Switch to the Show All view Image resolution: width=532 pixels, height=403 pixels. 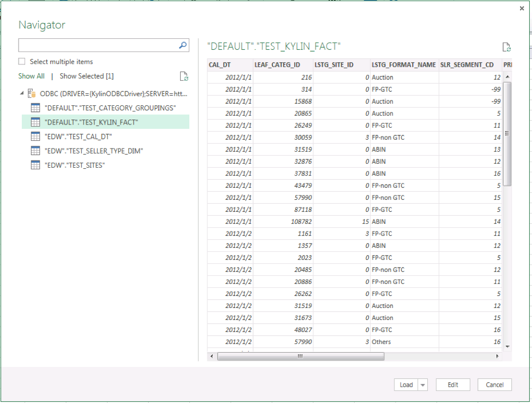point(31,76)
